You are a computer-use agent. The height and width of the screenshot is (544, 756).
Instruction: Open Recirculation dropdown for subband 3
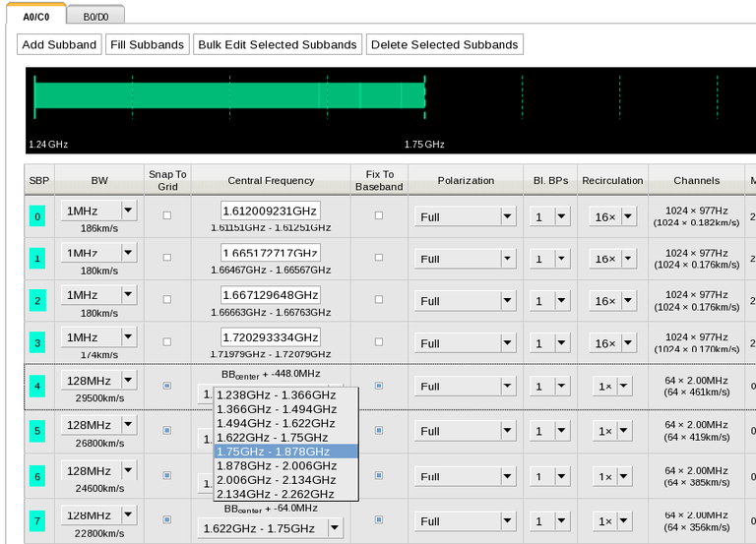(x=627, y=343)
